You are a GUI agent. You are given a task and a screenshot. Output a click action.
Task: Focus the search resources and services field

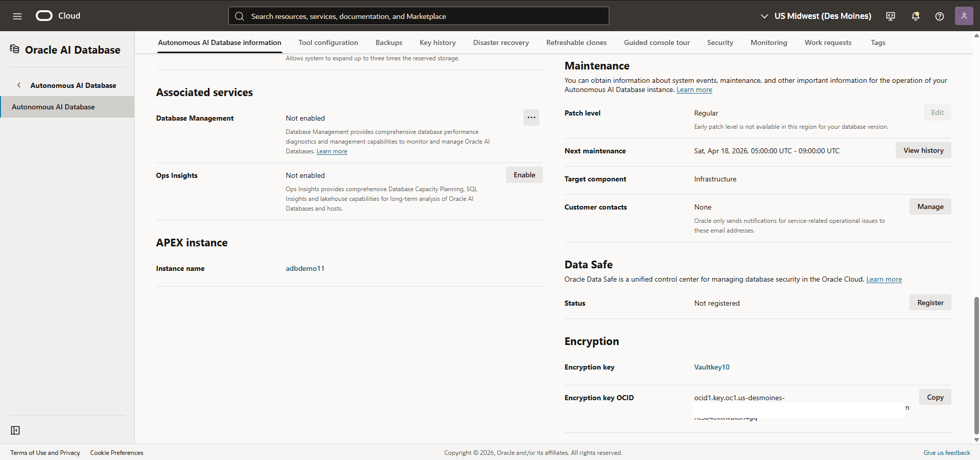pos(419,16)
